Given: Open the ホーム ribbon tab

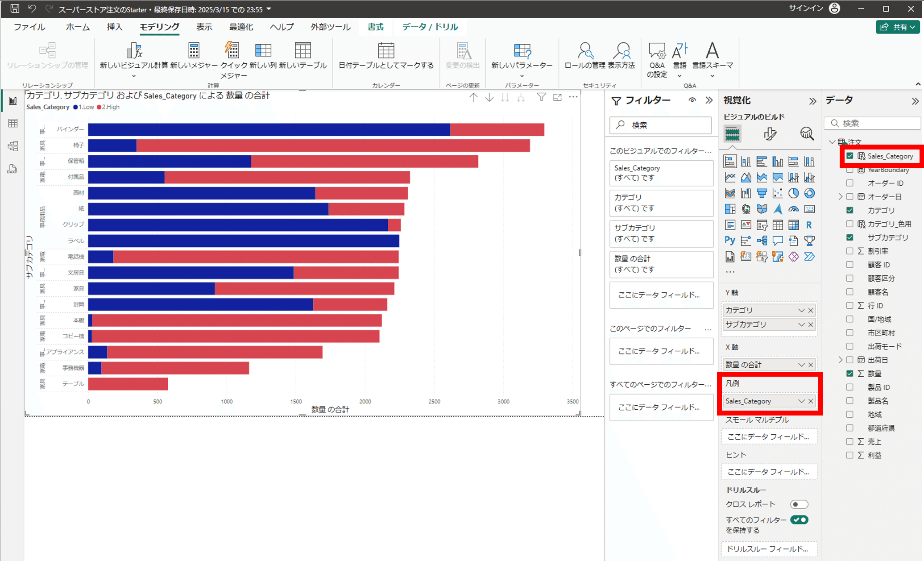Looking at the screenshot, I should [78, 27].
